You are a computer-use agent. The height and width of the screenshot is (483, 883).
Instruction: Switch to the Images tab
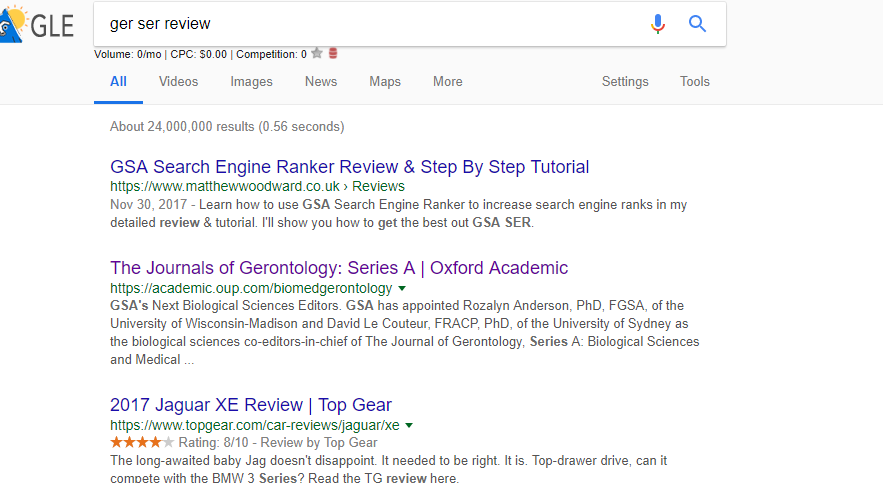click(x=251, y=82)
